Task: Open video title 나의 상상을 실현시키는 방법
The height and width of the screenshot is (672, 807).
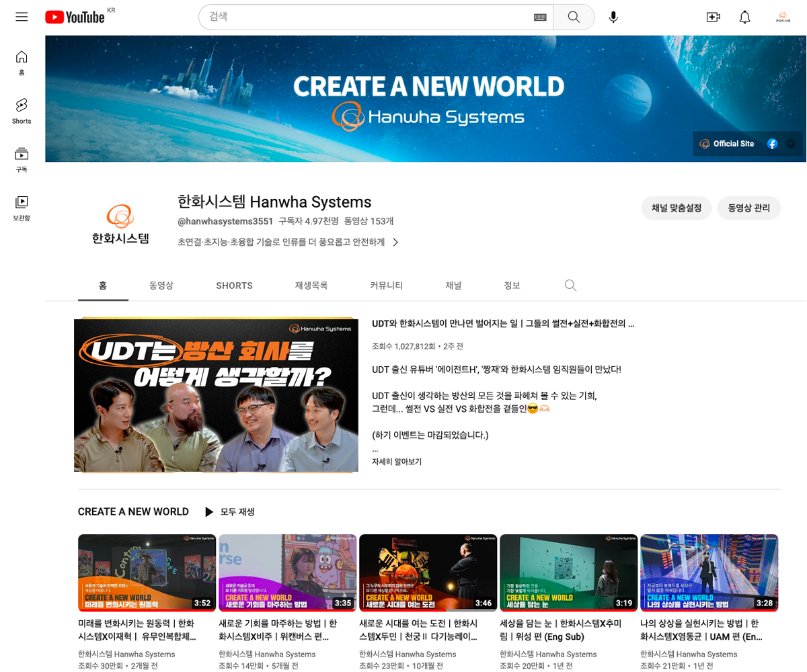Action: tap(702, 630)
